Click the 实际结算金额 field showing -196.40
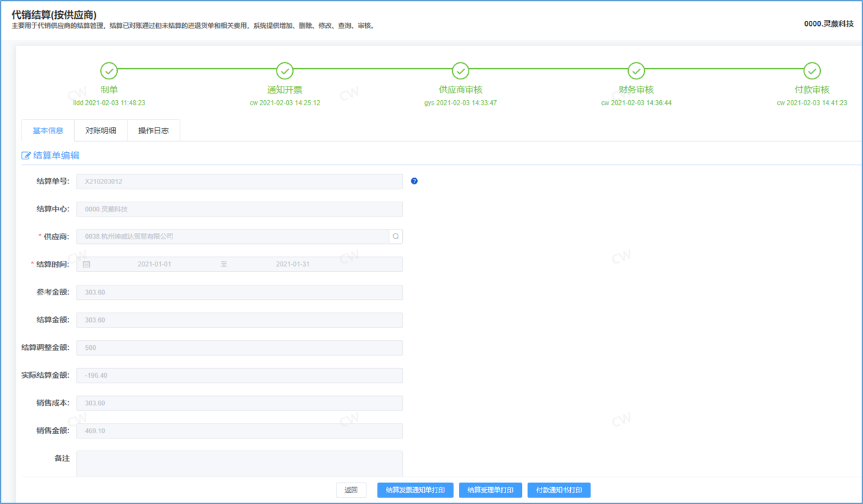This screenshot has width=863, height=504. coord(240,376)
